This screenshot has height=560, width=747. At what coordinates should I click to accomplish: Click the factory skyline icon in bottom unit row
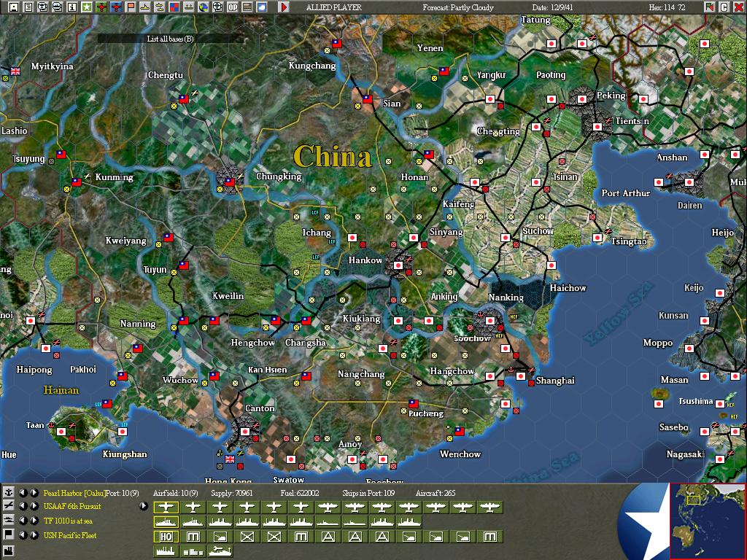click(x=166, y=551)
